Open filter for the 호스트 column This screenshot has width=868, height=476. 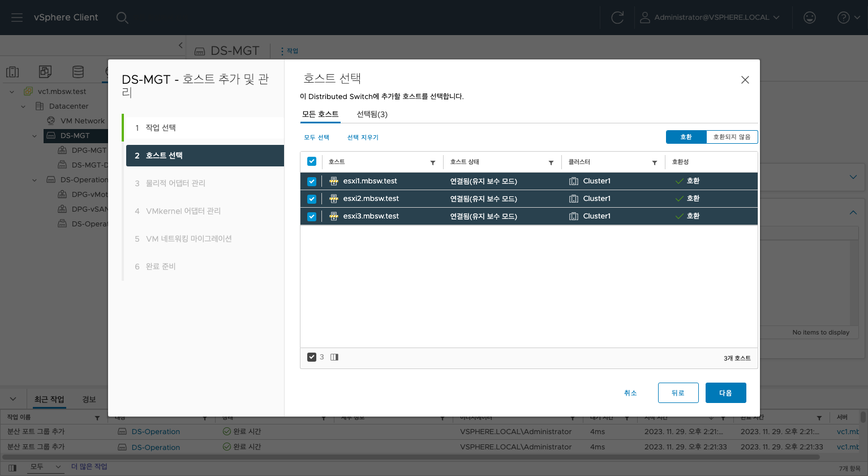pos(433,163)
